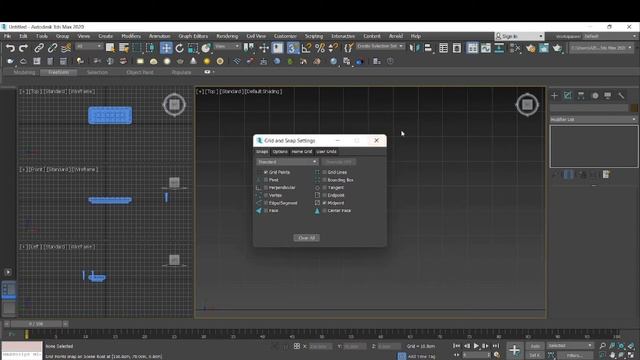Open the Rendering menu
The image size is (640, 360).
pyautogui.click(x=227, y=36)
